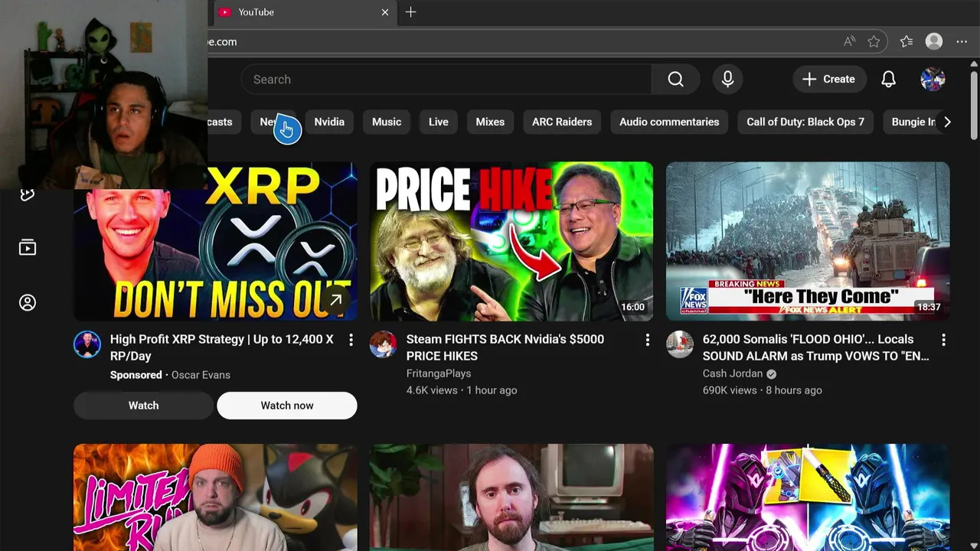Select the Music category chip
This screenshot has width=980, height=551.
pyautogui.click(x=387, y=122)
